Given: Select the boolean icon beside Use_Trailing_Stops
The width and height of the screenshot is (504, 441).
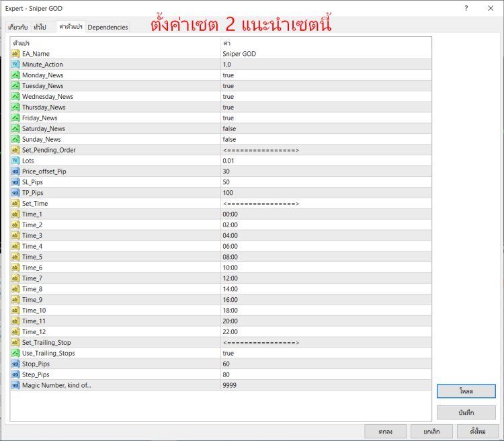Looking at the screenshot, I should point(15,353).
